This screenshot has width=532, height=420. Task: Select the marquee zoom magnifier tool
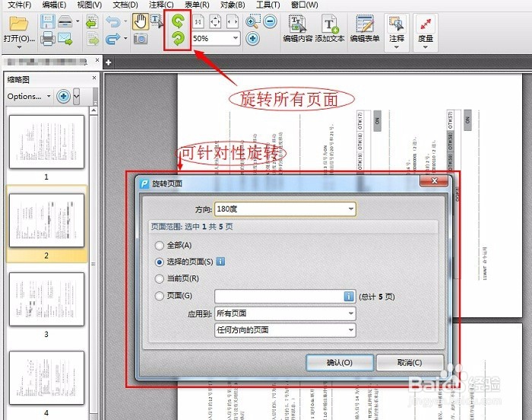coord(253,21)
